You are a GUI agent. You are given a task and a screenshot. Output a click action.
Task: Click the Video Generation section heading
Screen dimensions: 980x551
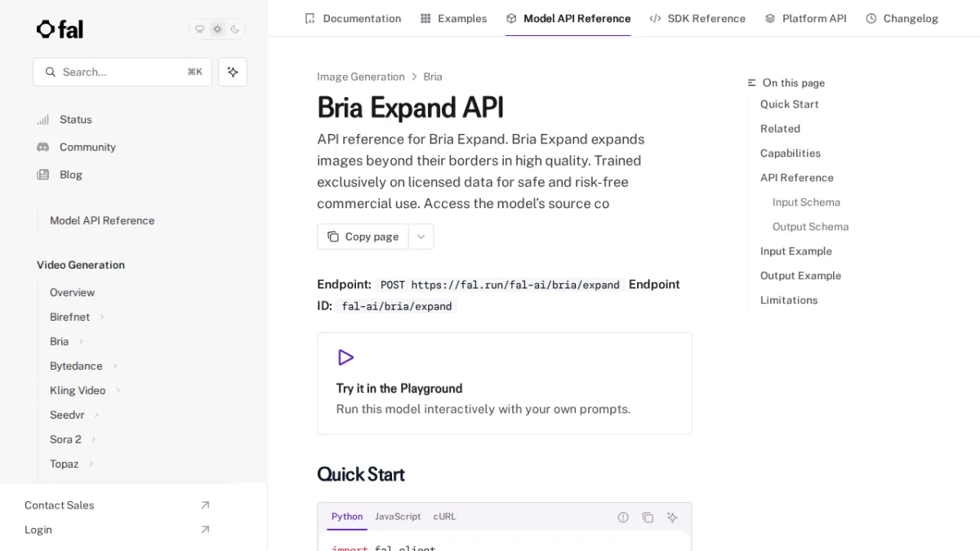click(x=81, y=264)
